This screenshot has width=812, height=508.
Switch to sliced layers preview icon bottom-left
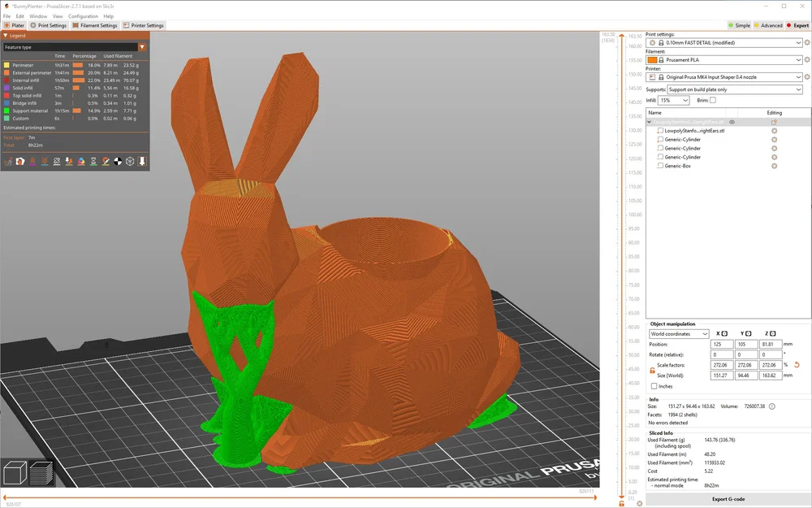click(42, 471)
